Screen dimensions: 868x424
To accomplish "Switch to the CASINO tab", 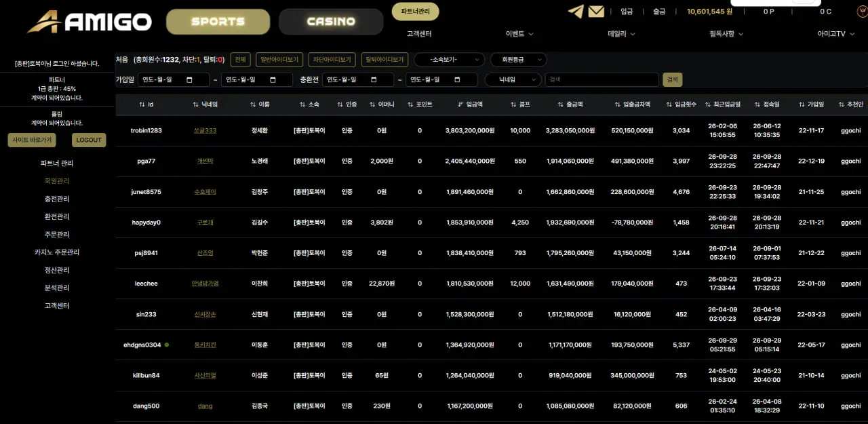I will click(x=331, y=22).
